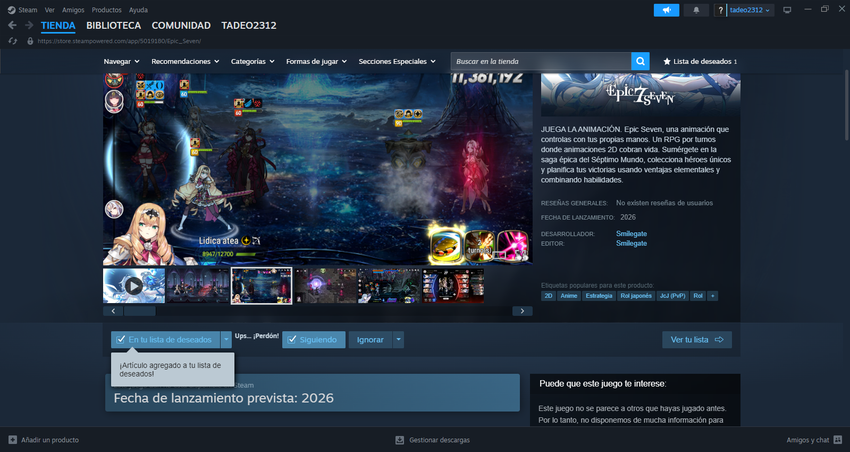Screen dimensions: 850x452
Task: Click the page vertical scrollbar
Action: 846,106
